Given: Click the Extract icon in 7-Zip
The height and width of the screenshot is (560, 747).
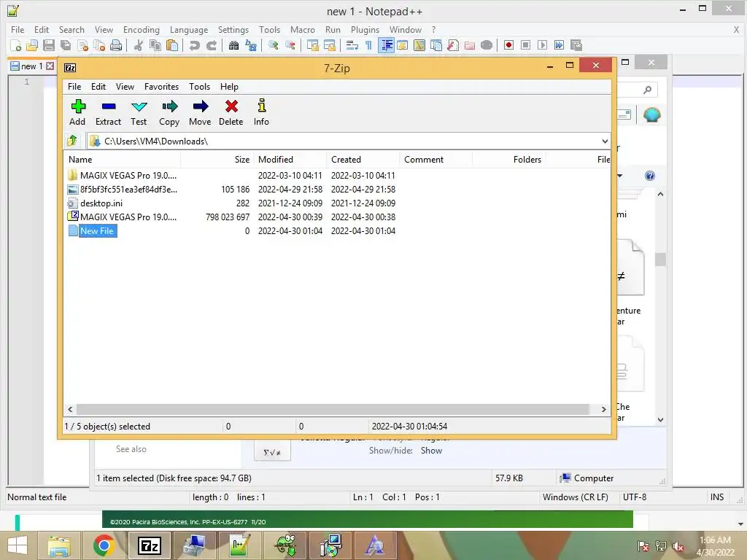Looking at the screenshot, I should click(x=108, y=106).
